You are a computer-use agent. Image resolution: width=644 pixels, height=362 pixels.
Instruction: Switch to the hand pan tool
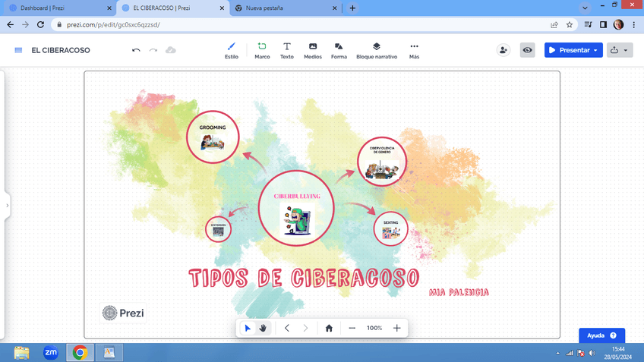264,328
